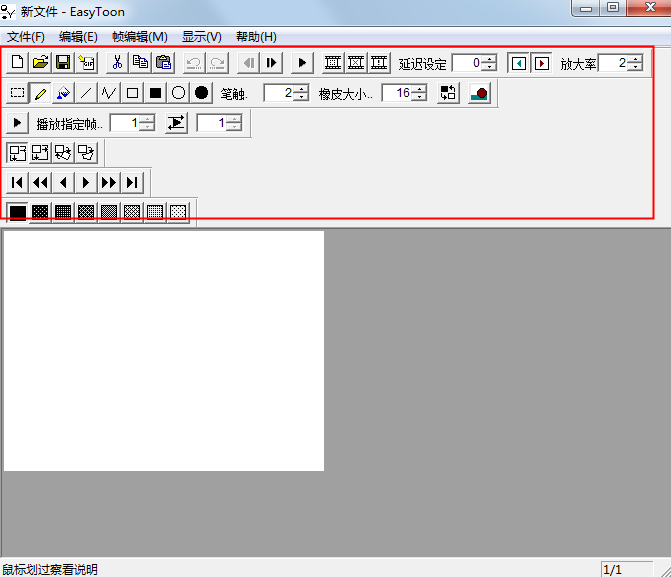
Task: Increase the play-from frame number
Action: point(147,119)
